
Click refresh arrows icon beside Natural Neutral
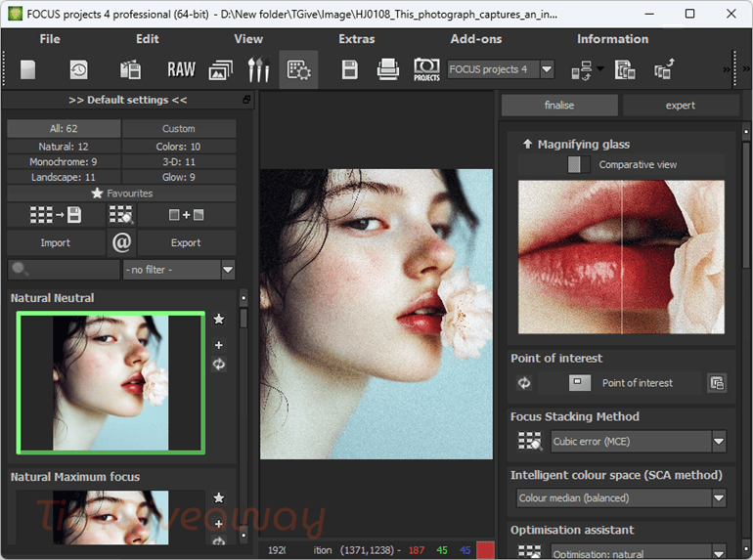coord(219,365)
